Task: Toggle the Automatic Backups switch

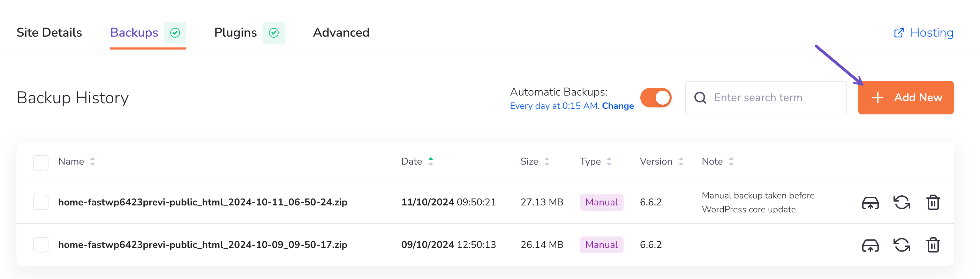Action: 656,98
